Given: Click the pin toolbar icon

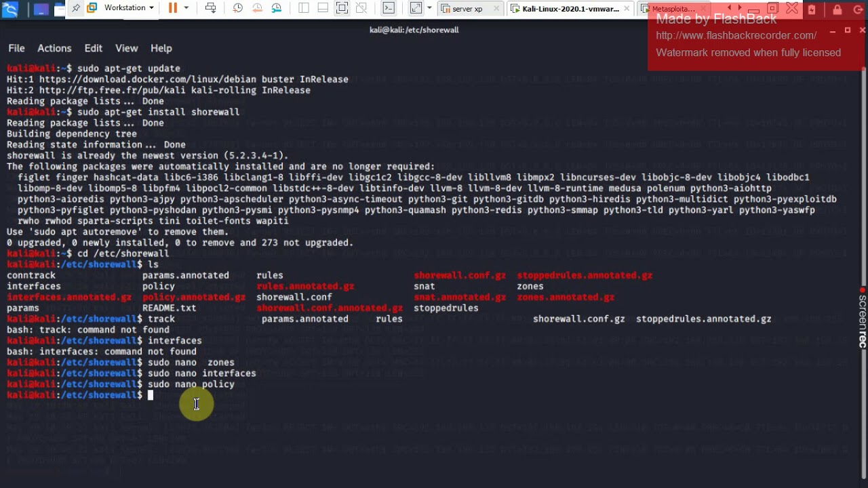Looking at the screenshot, I should tap(76, 8).
